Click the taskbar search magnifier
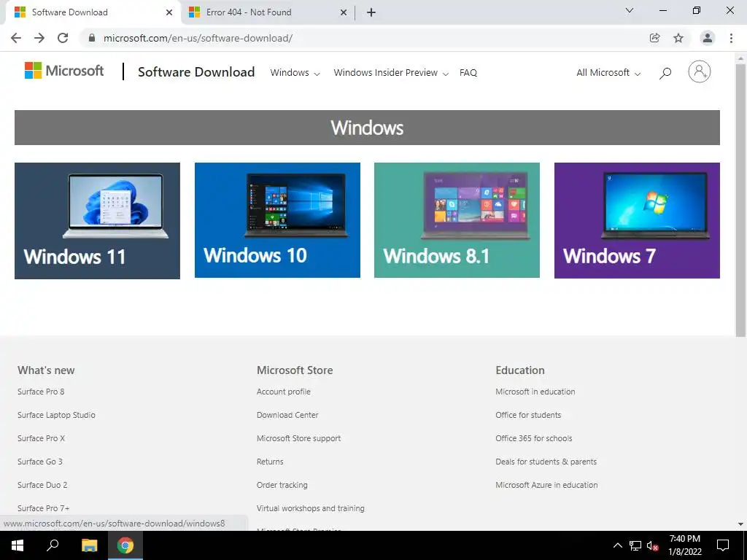The image size is (747, 560). tap(53, 545)
